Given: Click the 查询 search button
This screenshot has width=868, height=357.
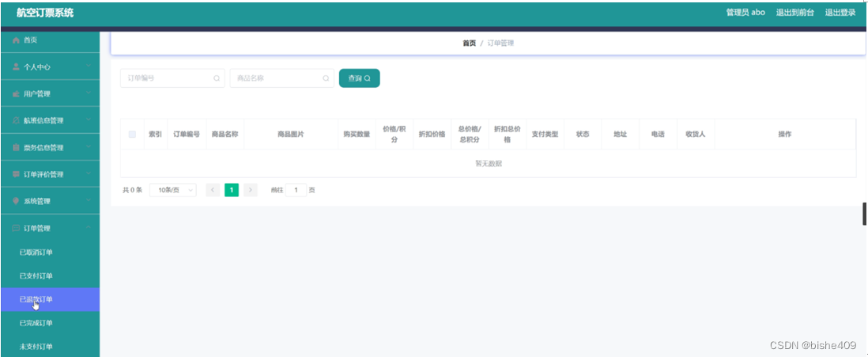Looking at the screenshot, I should coord(359,78).
